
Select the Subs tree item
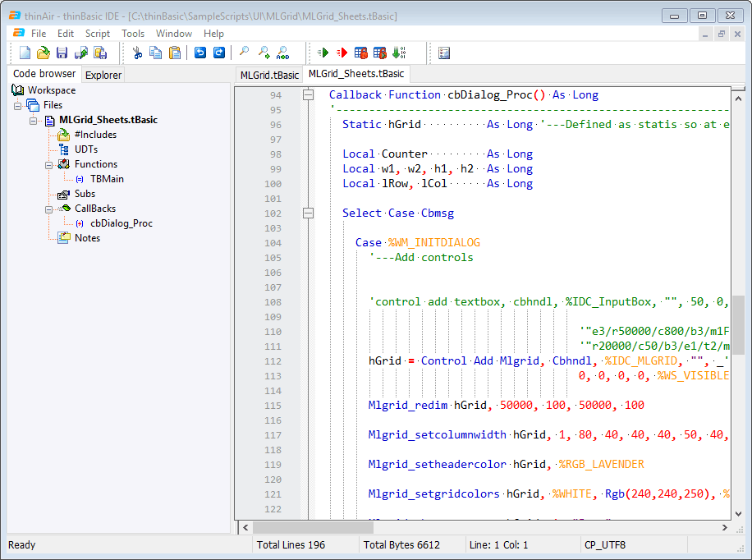[x=85, y=194]
